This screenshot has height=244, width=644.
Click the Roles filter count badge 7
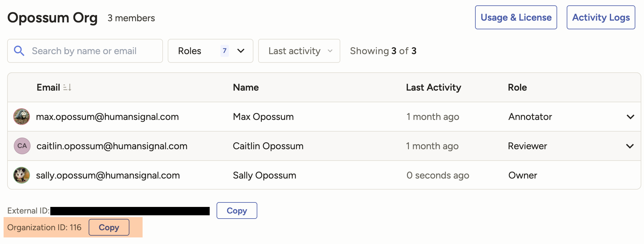(x=224, y=51)
